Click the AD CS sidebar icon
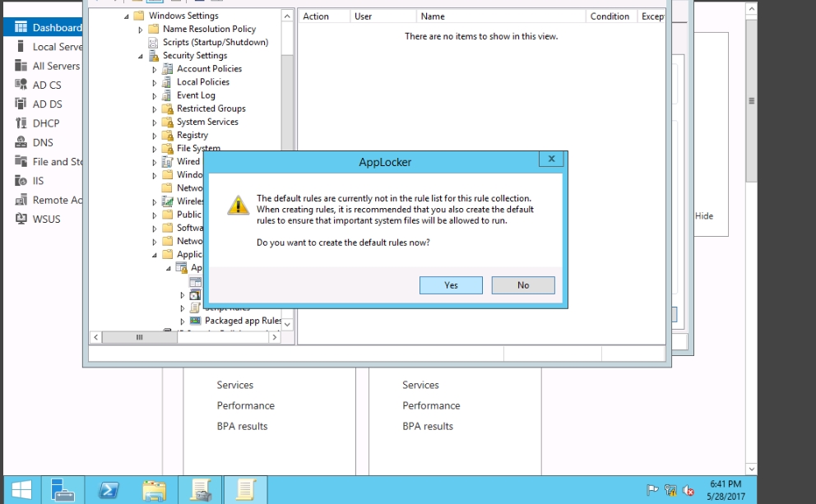This screenshot has width=816, height=504. click(21, 84)
